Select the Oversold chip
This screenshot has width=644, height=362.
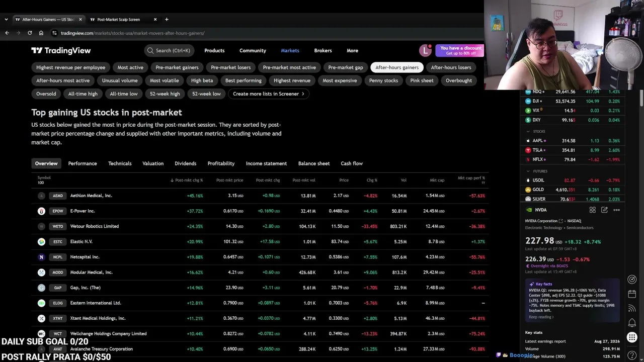(46, 94)
